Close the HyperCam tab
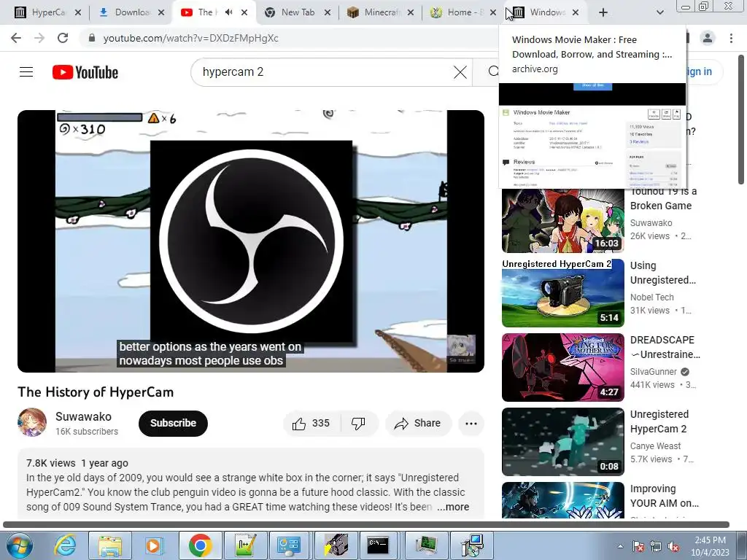This screenshot has width=747, height=560. click(x=78, y=12)
